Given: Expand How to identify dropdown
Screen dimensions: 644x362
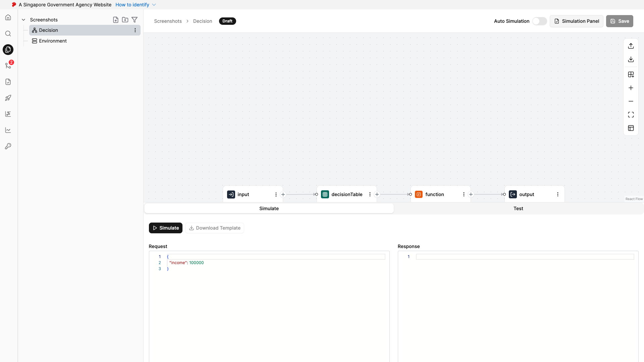Looking at the screenshot, I should coord(136,5).
